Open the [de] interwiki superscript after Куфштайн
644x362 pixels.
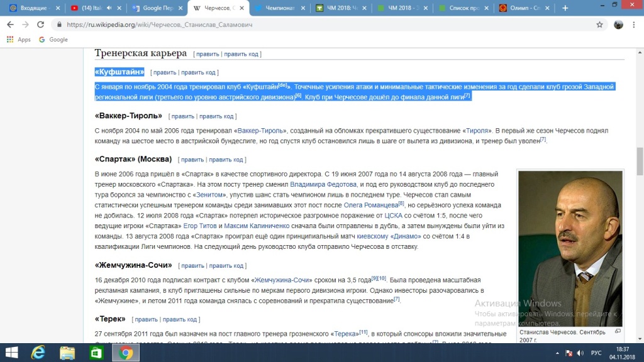[x=282, y=85]
